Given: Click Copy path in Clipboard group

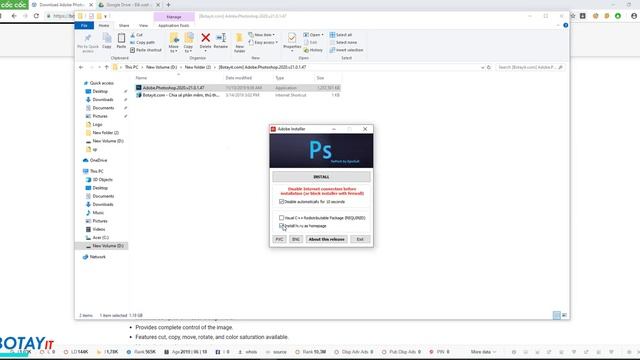Looking at the screenshot, I should [x=142, y=42].
